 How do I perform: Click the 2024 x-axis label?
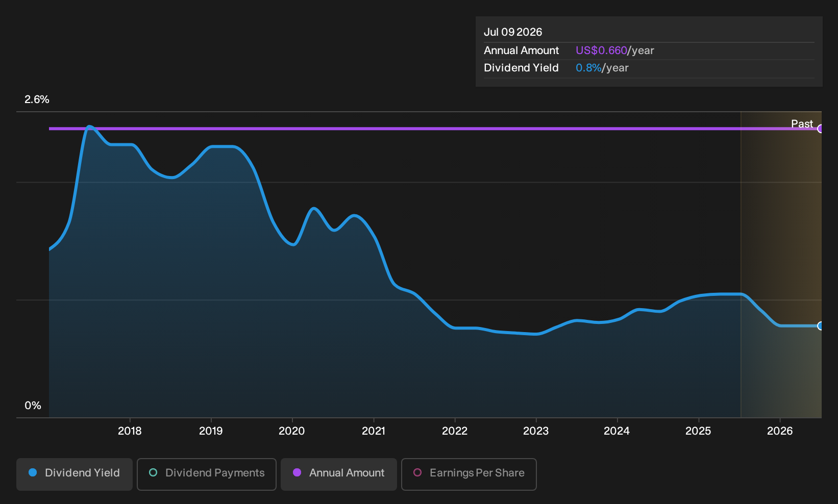click(617, 431)
